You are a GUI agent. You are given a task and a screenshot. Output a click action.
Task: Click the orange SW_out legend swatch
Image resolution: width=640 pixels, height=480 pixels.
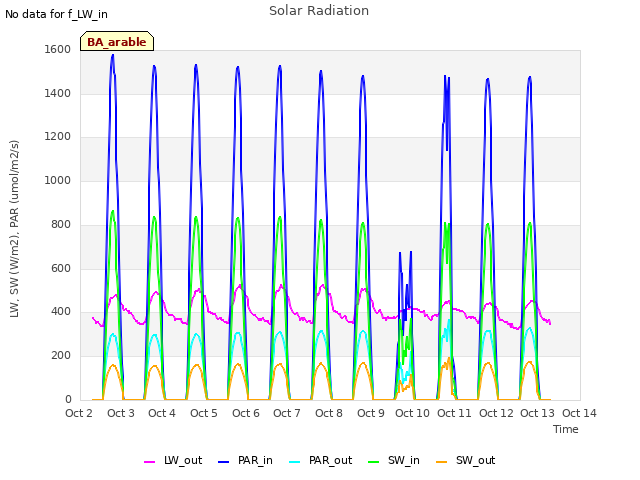(441, 462)
